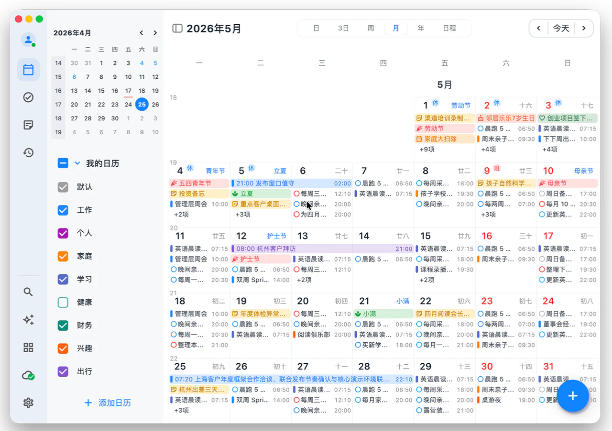Open 管理层周会 10:00 event on May 18
Viewport: 612px width, 431px height.
[199, 313]
